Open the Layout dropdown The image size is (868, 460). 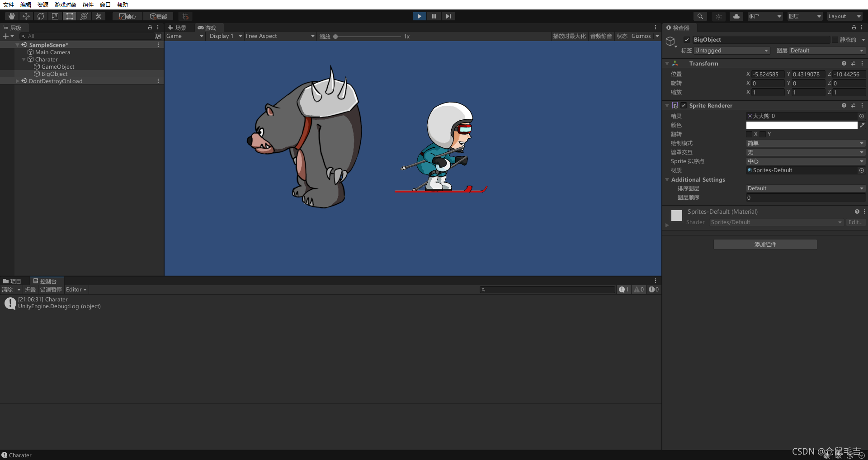pyautogui.click(x=845, y=16)
